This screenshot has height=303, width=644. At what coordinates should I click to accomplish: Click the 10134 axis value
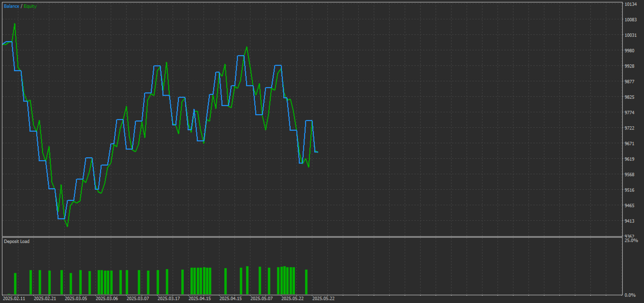(630, 4)
